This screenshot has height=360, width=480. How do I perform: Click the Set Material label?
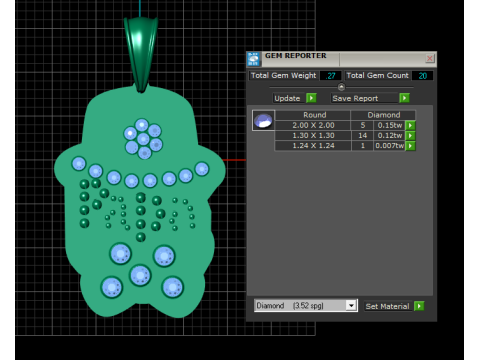387,306
